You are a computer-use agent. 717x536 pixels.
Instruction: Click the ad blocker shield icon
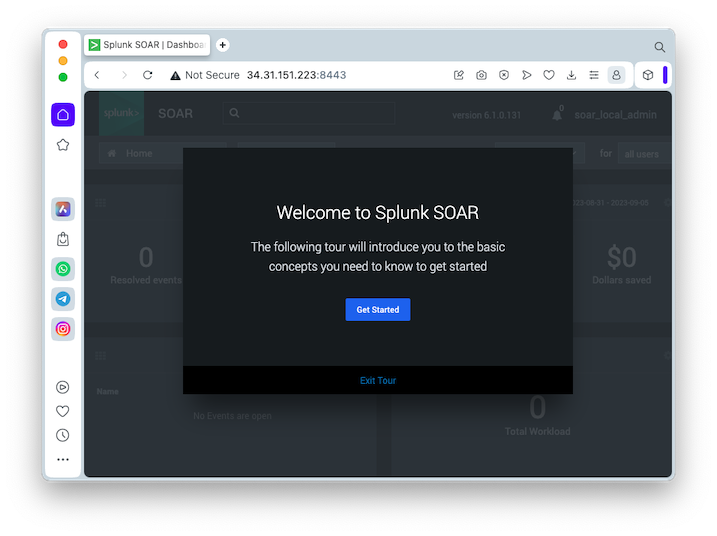click(x=504, y=75)
